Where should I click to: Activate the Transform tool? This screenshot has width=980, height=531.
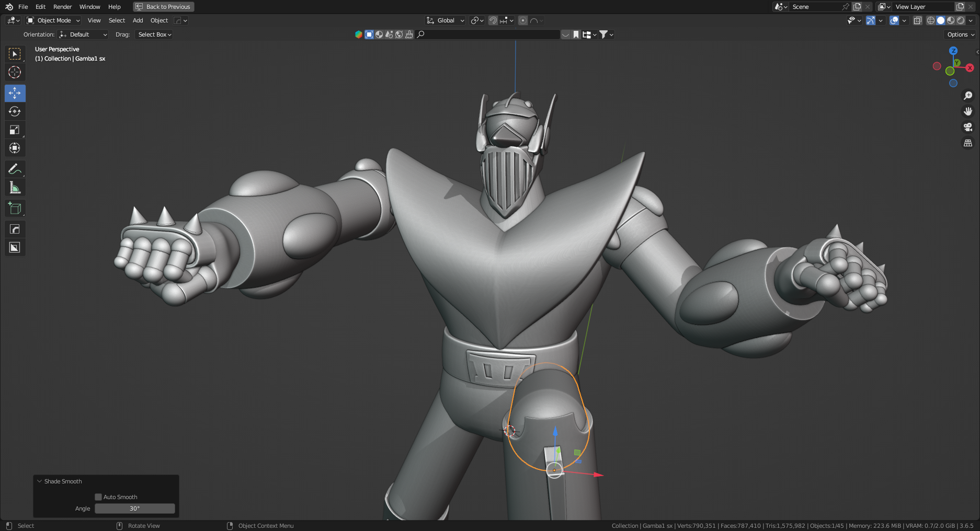pos(15,148)
